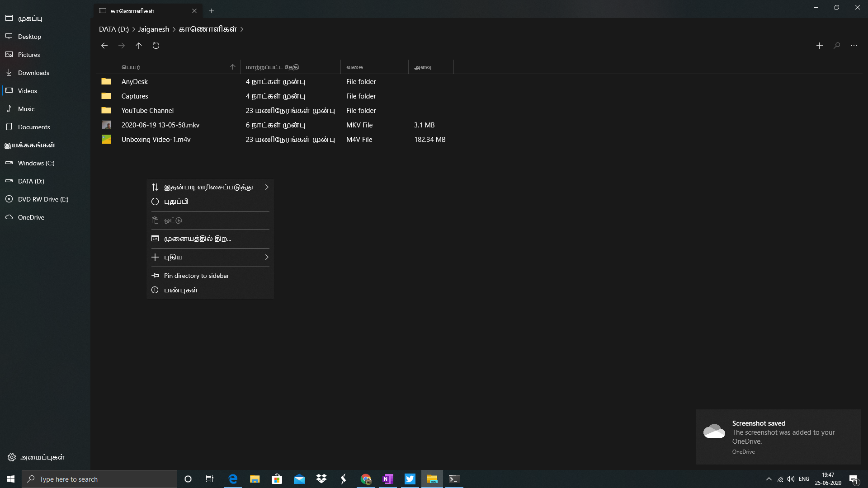Screen dimensions: 868x488
Task: Expand the புதிய (New) submenu
Action: [x=267, y=257]
